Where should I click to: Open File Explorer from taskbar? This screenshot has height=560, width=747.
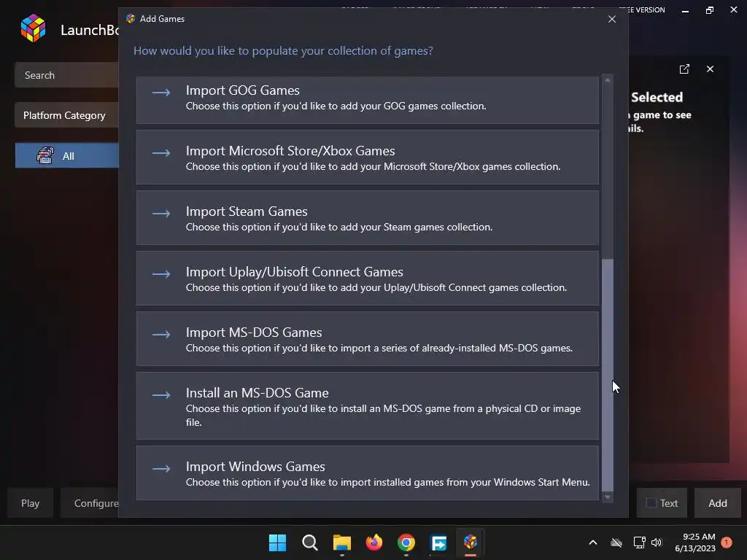(x=341, y=542)
